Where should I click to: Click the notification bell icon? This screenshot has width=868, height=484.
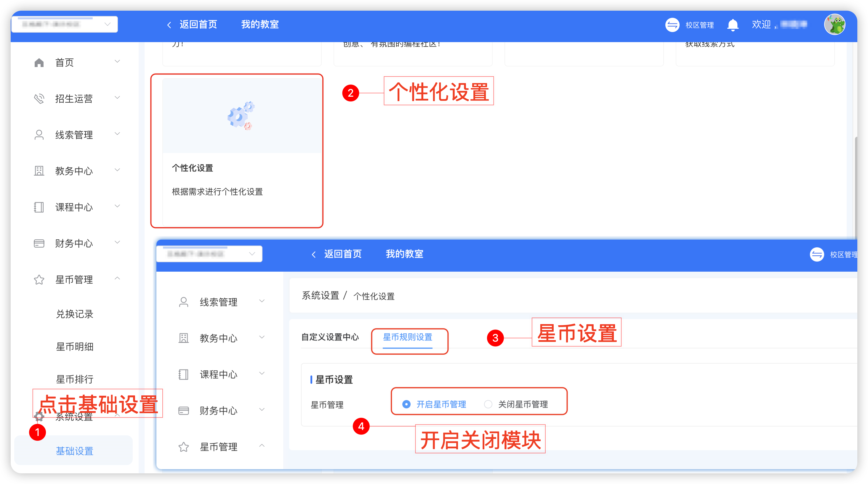coord(733,25)
